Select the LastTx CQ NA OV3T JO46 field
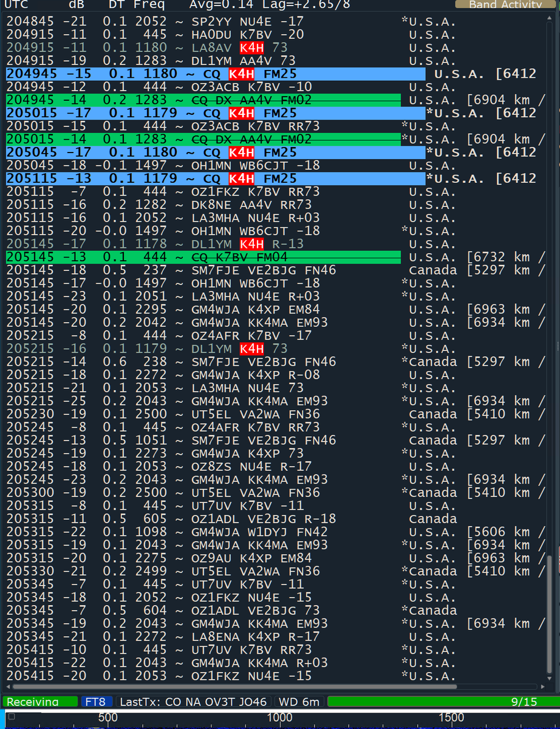 [193, 701]
